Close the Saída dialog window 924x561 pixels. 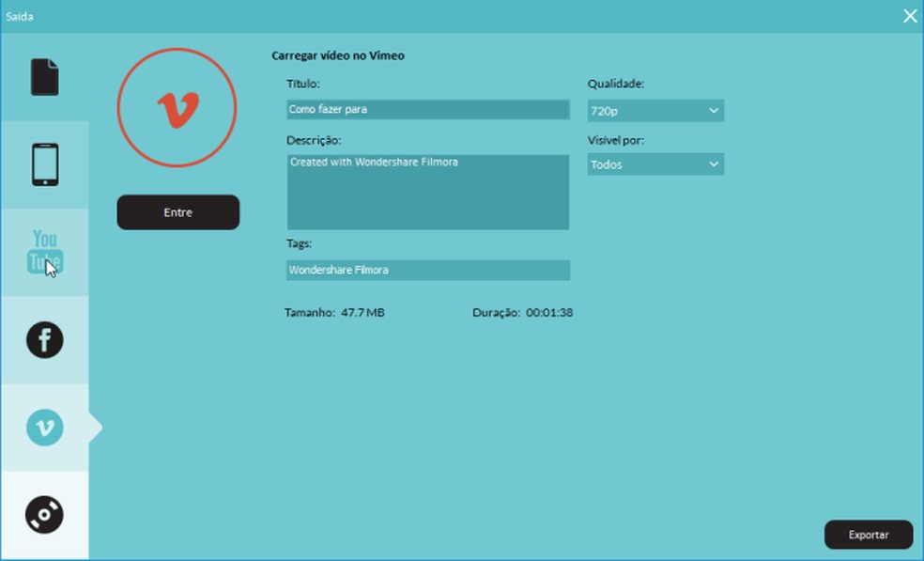(910, 16)
